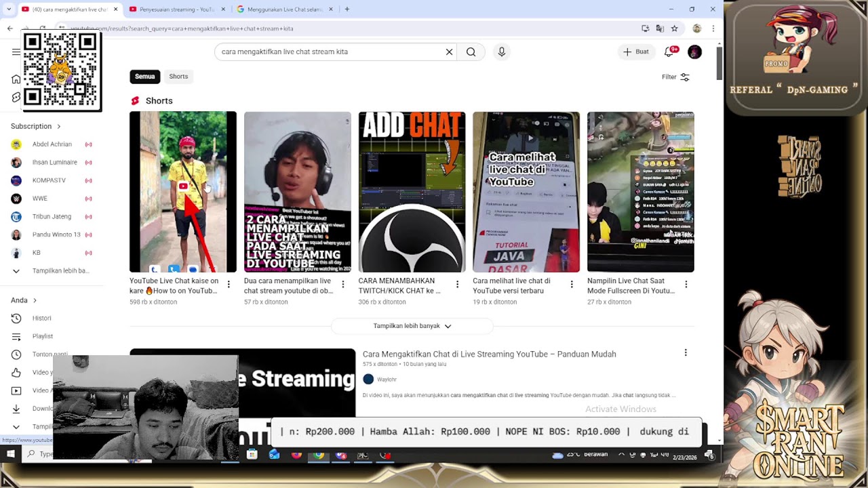Select the Shorts filter chip
The image size is (868, 488).
pos(178,77)
